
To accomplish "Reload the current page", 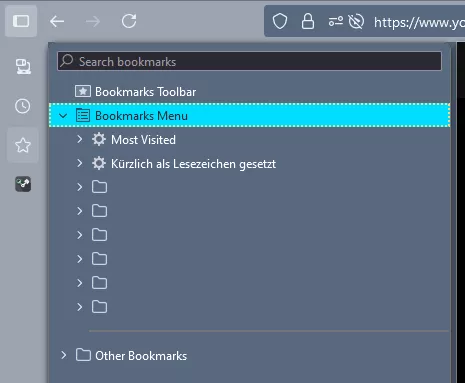I will pyautogui.click(x=129, y=21).
